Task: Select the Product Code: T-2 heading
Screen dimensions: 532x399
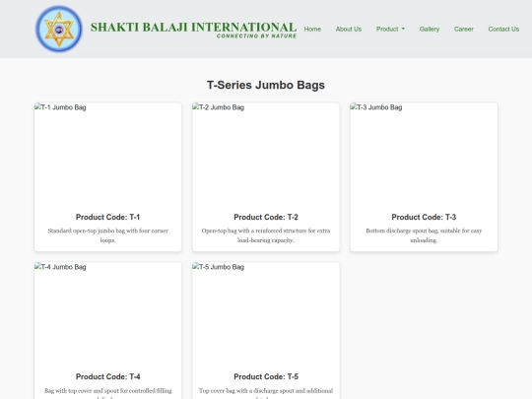Action: point(266,217)
